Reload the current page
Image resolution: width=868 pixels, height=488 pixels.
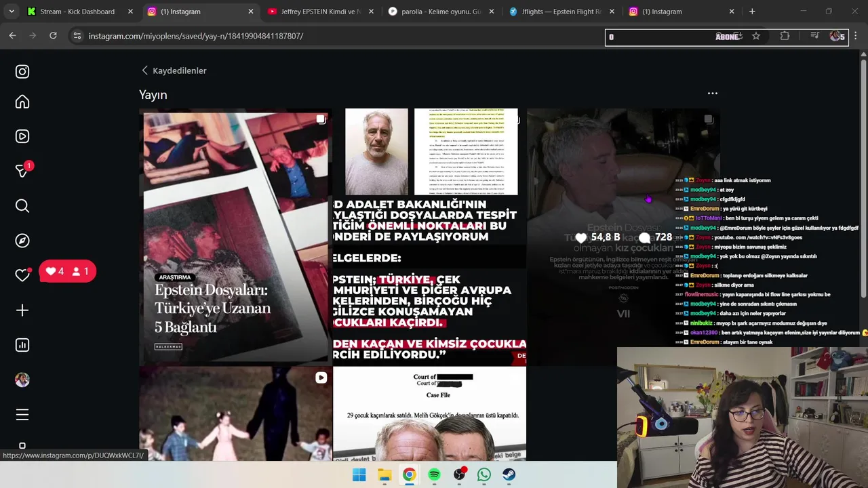53,36
